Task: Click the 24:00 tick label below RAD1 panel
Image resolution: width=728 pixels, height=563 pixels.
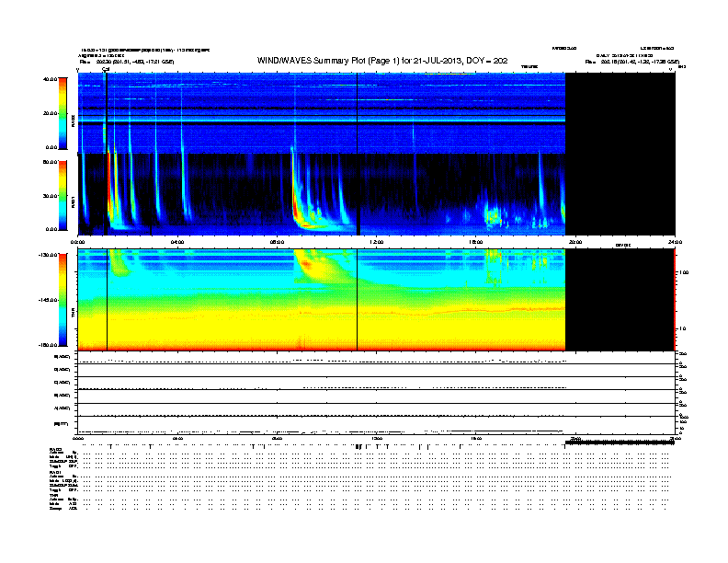Action: 675,242
